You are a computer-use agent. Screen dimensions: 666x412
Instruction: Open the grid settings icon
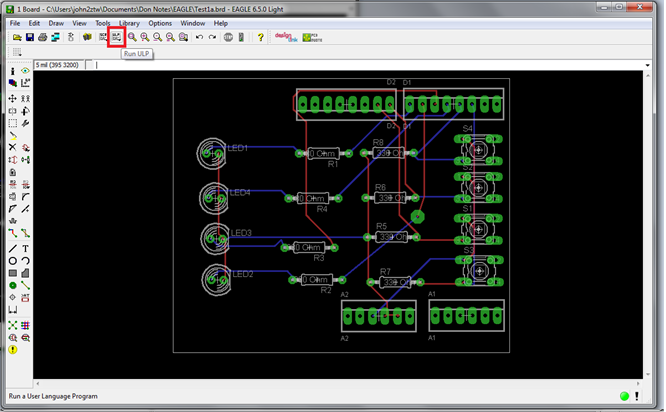click(17, 52)
